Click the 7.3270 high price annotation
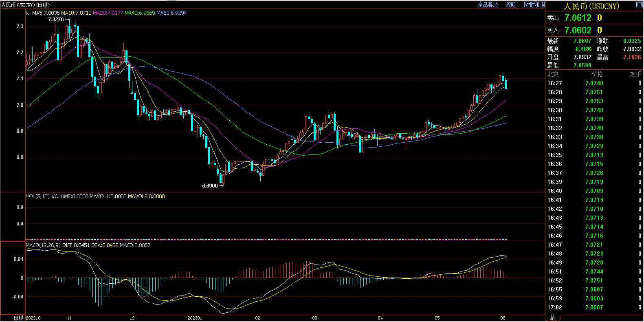The height and width of the screenshot is (322, 644). point(56,19)
